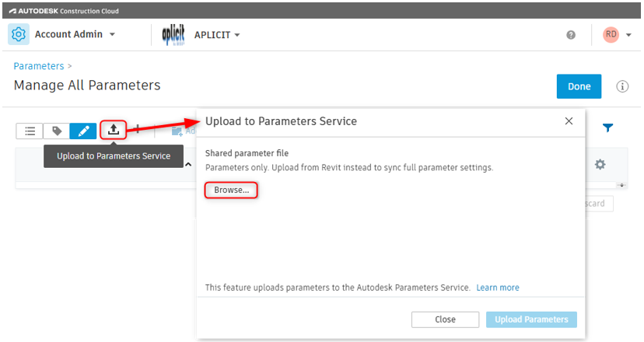Click the Upload to Parameters Service icon
This screenshot has height=342, width=644.
coord(114,130)
